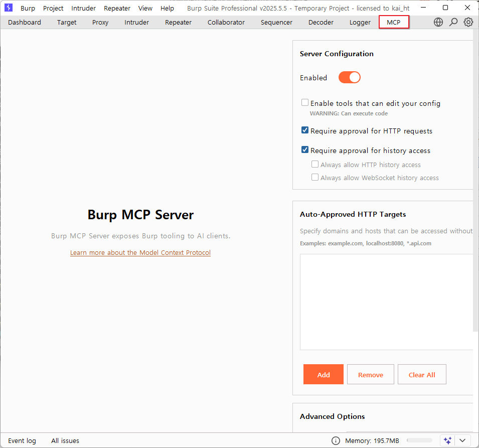The height and width of the screenshot is (448, 479).
Task: Switch to the Sequencer tab
Action: pyautogui.click(x=276, y=22)
